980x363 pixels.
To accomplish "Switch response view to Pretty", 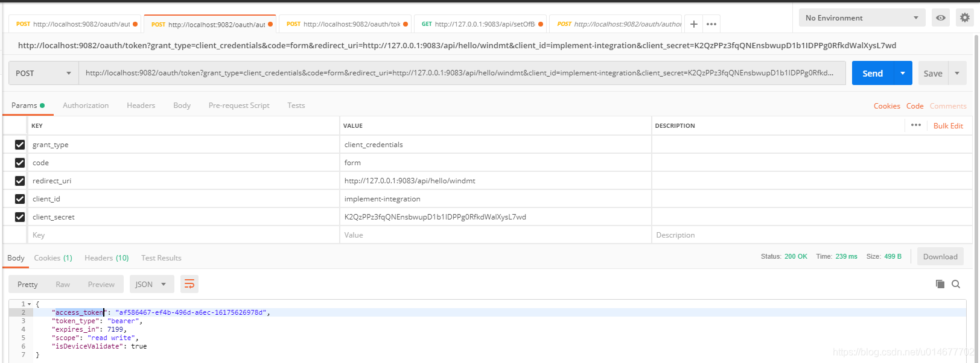I will [27, 284].
